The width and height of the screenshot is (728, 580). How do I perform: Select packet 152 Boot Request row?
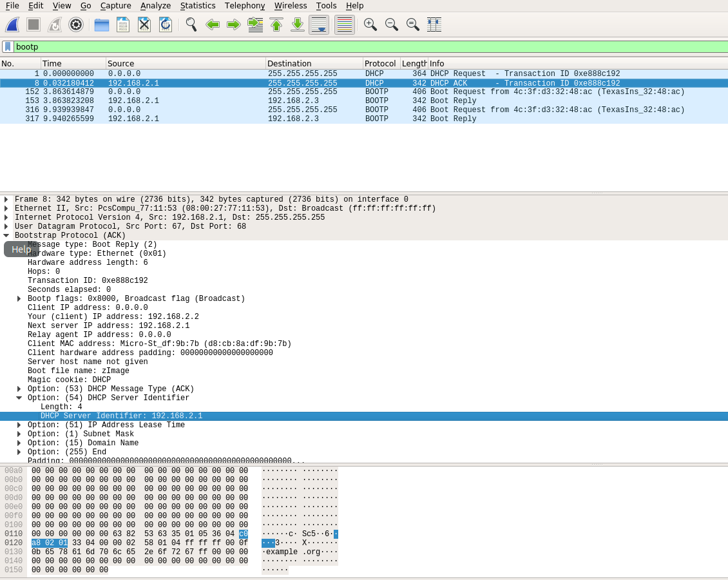tap(364, 92)
